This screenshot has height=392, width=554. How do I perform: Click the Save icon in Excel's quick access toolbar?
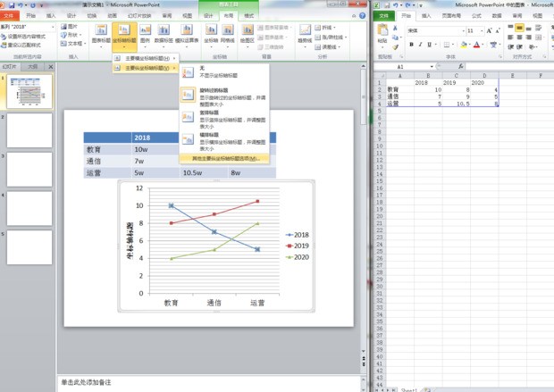point(387,5)
